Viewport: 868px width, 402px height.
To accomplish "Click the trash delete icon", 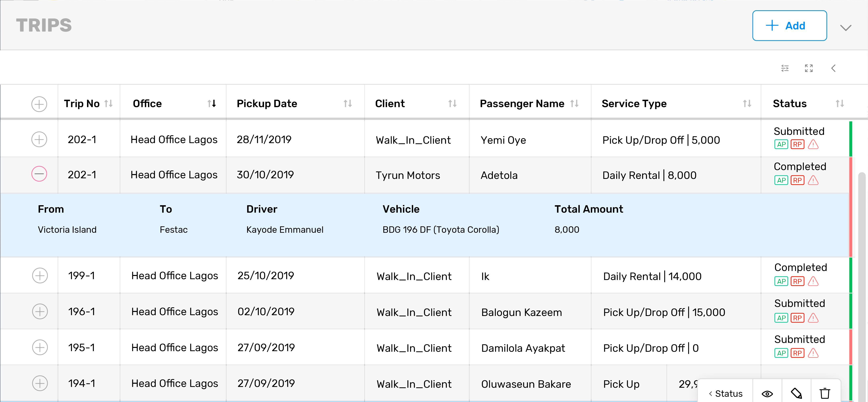I will [825, 393].
